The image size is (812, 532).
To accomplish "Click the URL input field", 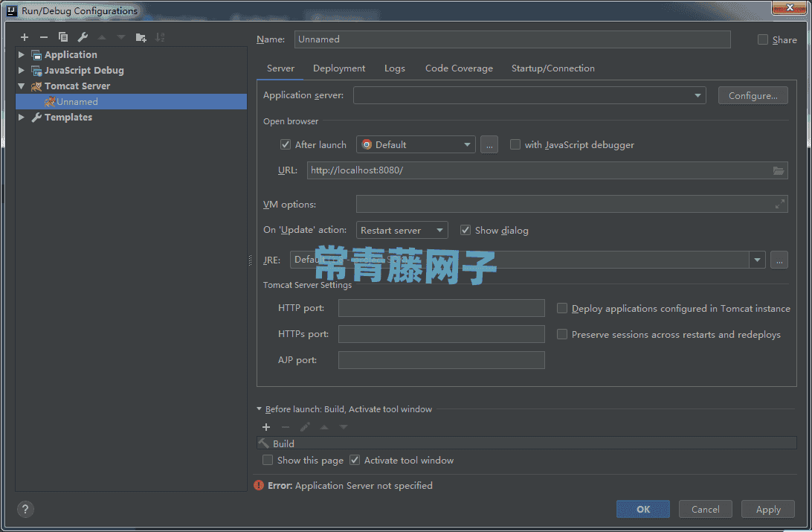I will 547,170.
